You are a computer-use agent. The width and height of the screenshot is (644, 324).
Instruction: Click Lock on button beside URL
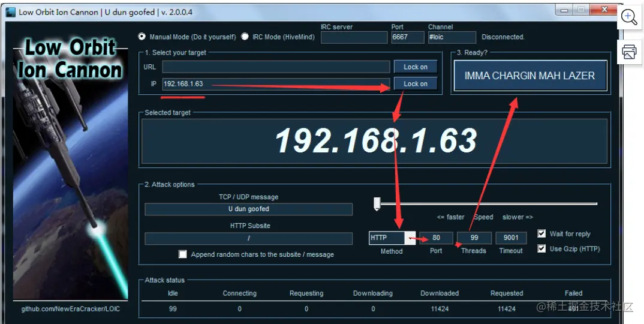[415, 67]
